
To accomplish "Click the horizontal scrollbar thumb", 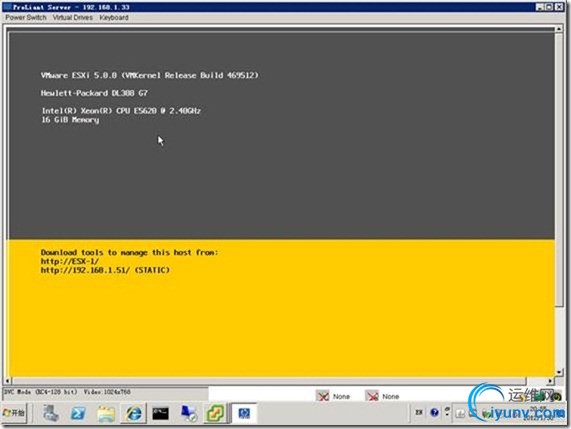I will (269, 381).
